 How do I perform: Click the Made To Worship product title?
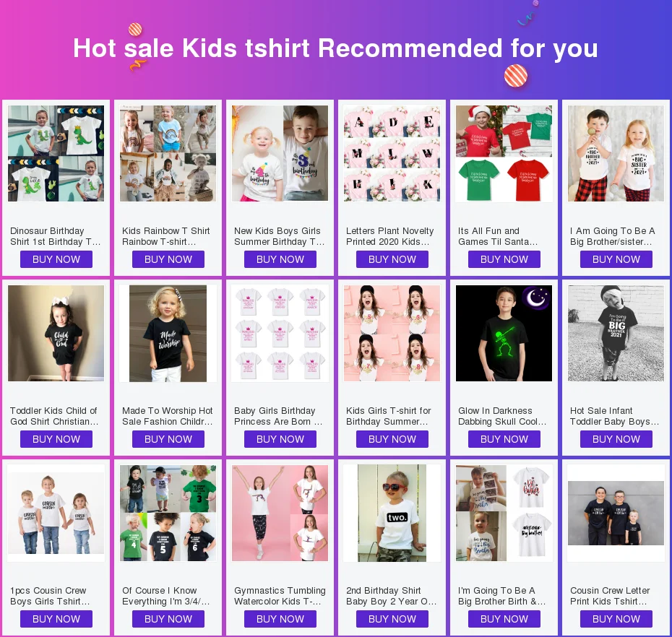[x=167, y=416]
